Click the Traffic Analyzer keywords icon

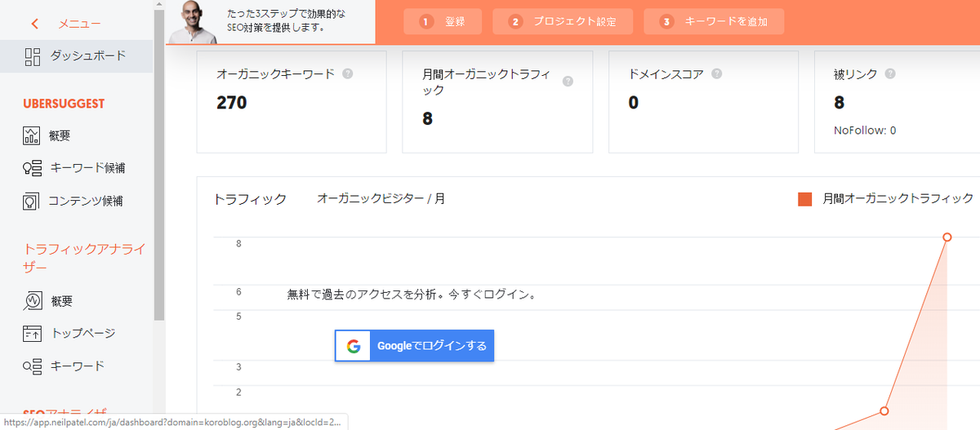click(x=33, y=366)
